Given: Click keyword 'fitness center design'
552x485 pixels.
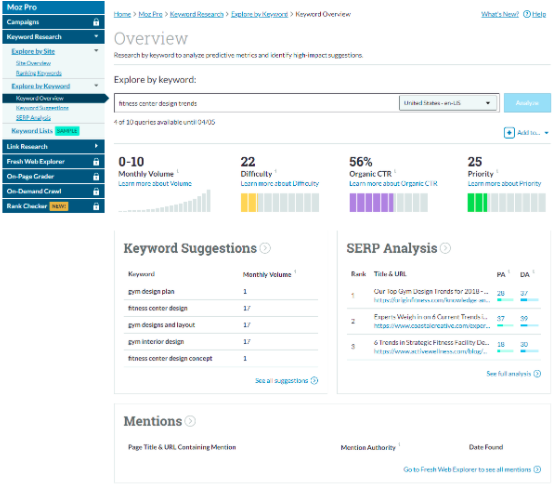Looking at the screenshot, I should coord(158,308).
